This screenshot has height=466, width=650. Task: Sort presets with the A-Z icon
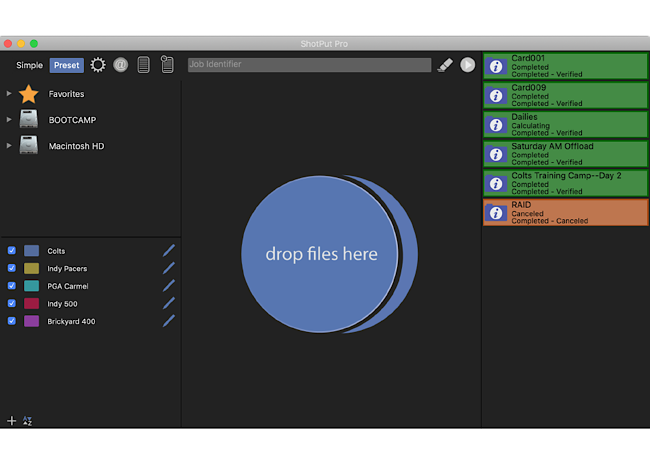27,421
